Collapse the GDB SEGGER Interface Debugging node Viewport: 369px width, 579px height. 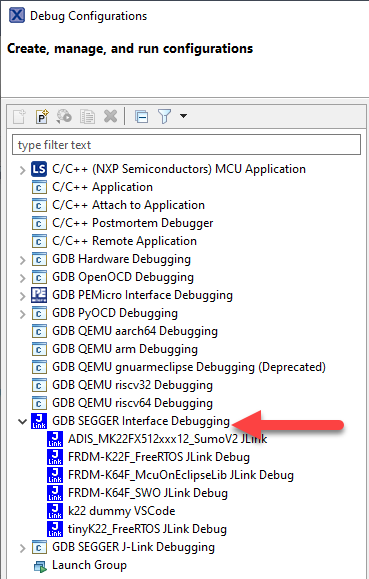tap(23, 421)
